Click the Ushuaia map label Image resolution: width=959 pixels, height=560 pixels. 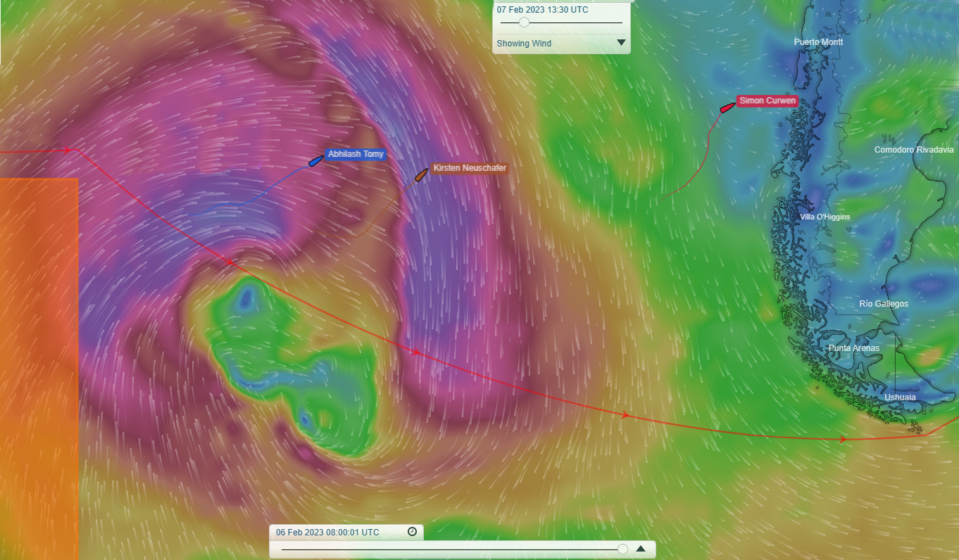[901, 397]
